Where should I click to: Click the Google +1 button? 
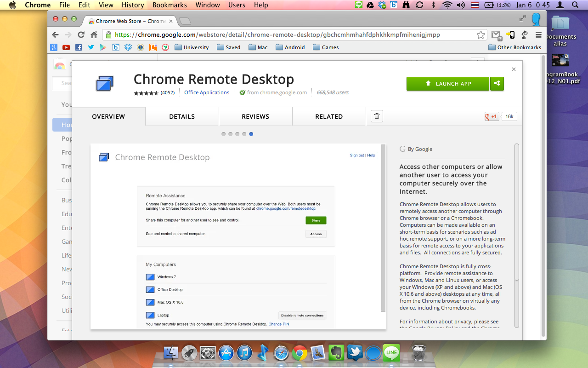[x=492, y=116]
